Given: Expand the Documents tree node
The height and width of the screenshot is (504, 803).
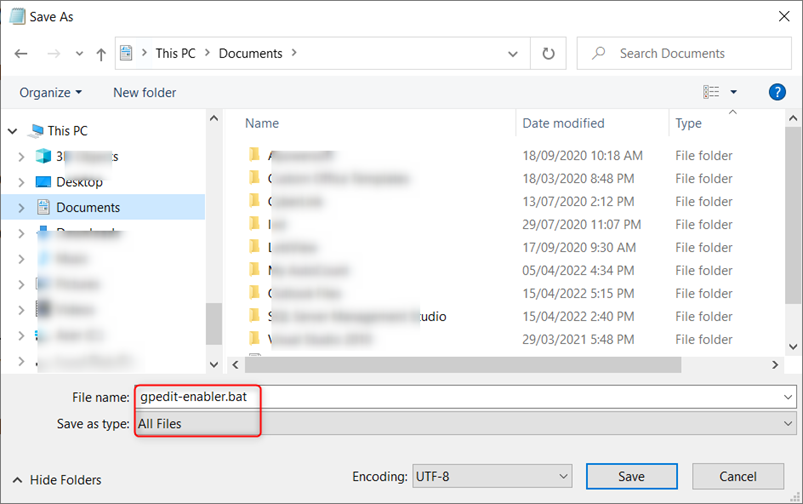Looking at the screenshot, I should (x=21, y=207).
